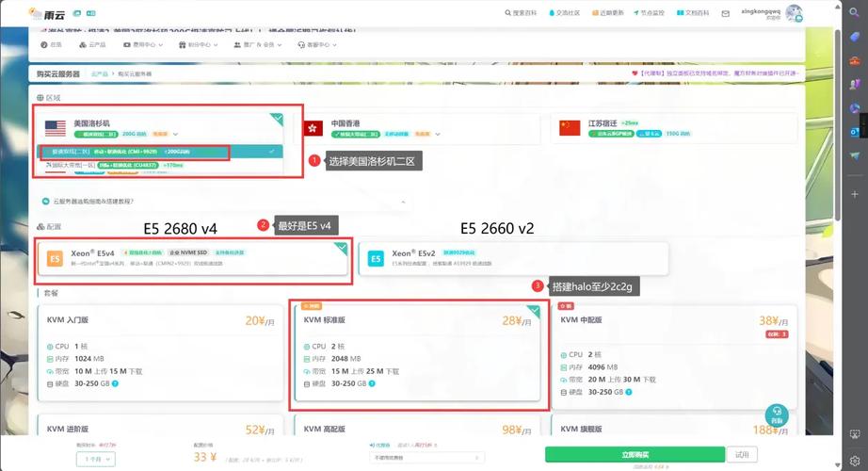The width and height of the screenshot is (868, 471).
Task: Choose the 国际大带宽一区 zone option
Action: coord(160,165)
